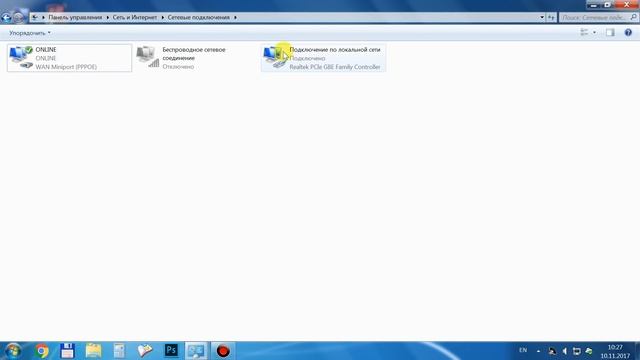Click the EN language indicator
Image resolution: width=640 pixels, height=360 pixels.
(x=523, y=350)
